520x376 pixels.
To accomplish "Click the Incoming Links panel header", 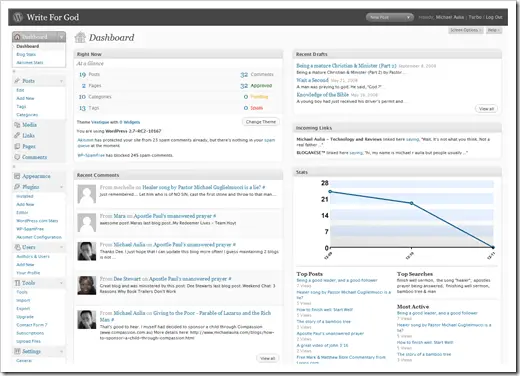I will point(397,128).
